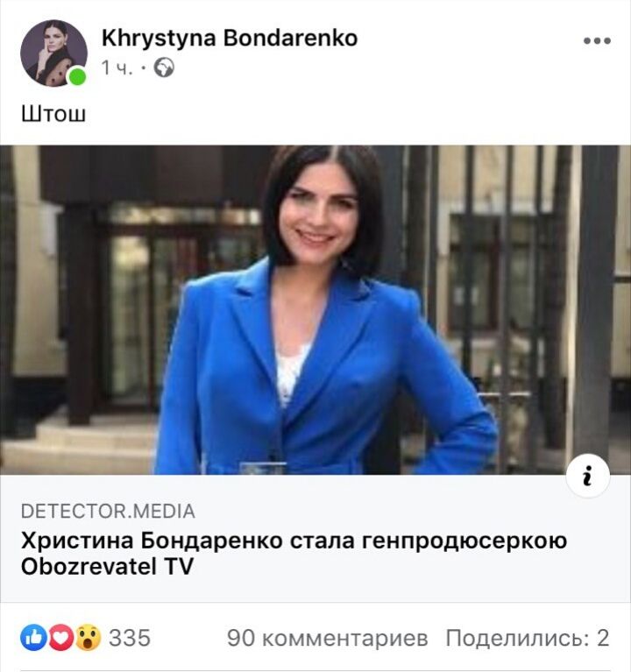Click the profile avatar of Khrystyna Bondarenko

[53, 53]
